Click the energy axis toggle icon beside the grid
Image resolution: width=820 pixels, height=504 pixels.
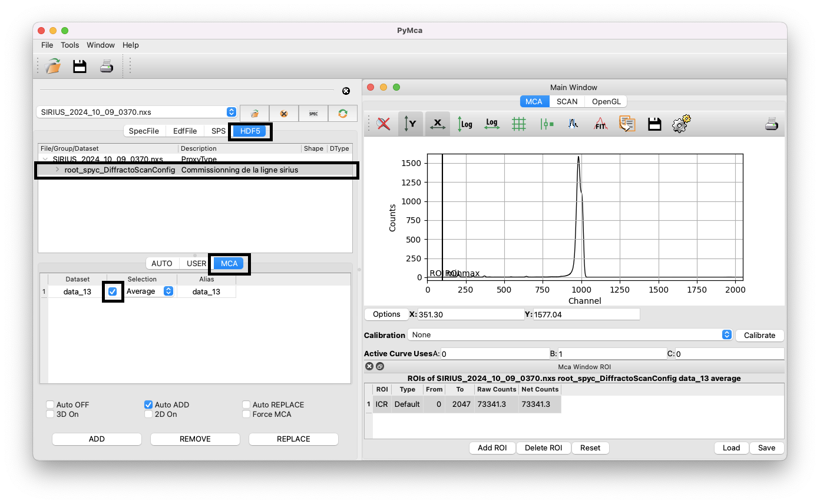(546, 124)
